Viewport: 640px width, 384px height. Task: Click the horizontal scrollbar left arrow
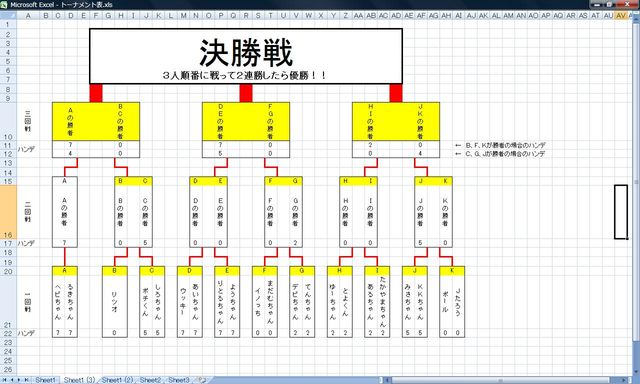pos(388,380)
